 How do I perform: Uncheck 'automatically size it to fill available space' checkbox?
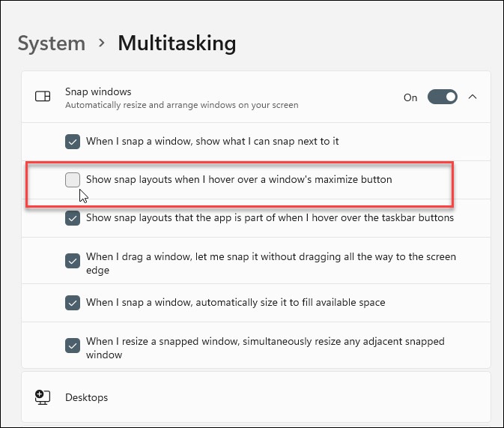[x=73, y=303]
